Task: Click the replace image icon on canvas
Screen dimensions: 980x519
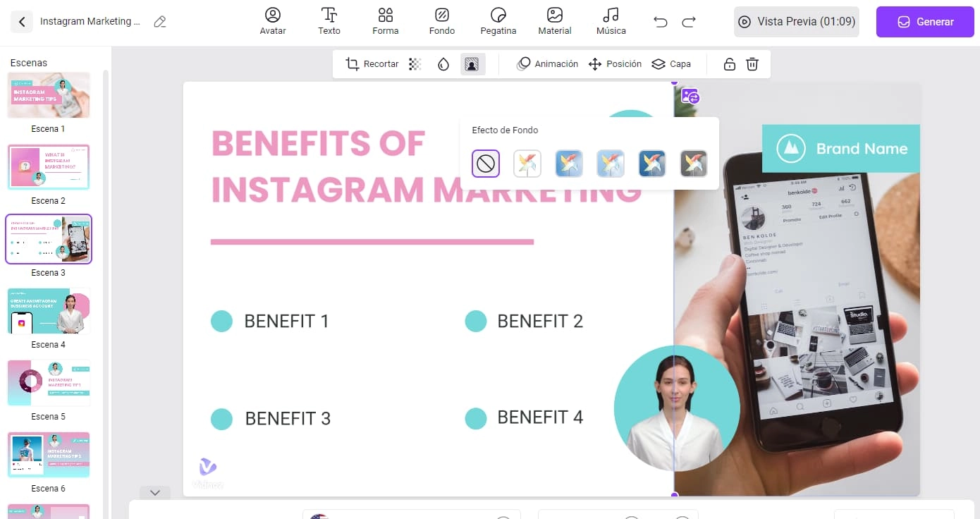Action: click(690, 97)
